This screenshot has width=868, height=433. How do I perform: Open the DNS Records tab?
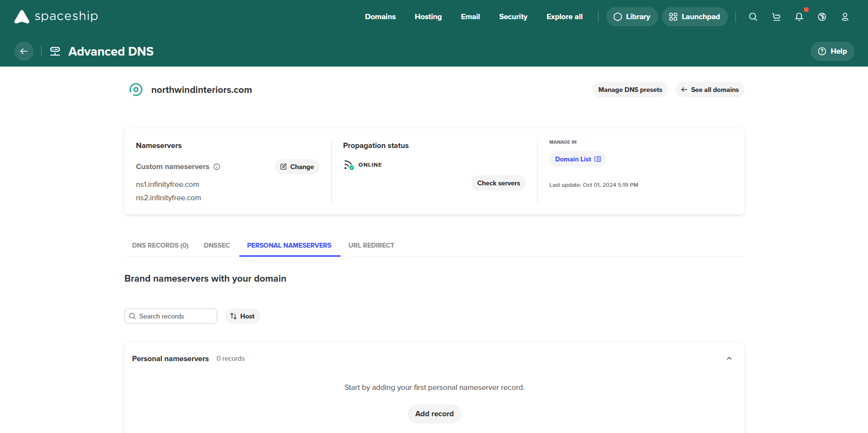[160, 245]
